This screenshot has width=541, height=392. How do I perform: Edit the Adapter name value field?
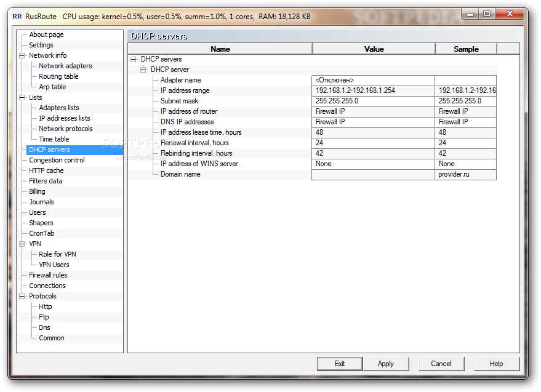coord(373,81)
